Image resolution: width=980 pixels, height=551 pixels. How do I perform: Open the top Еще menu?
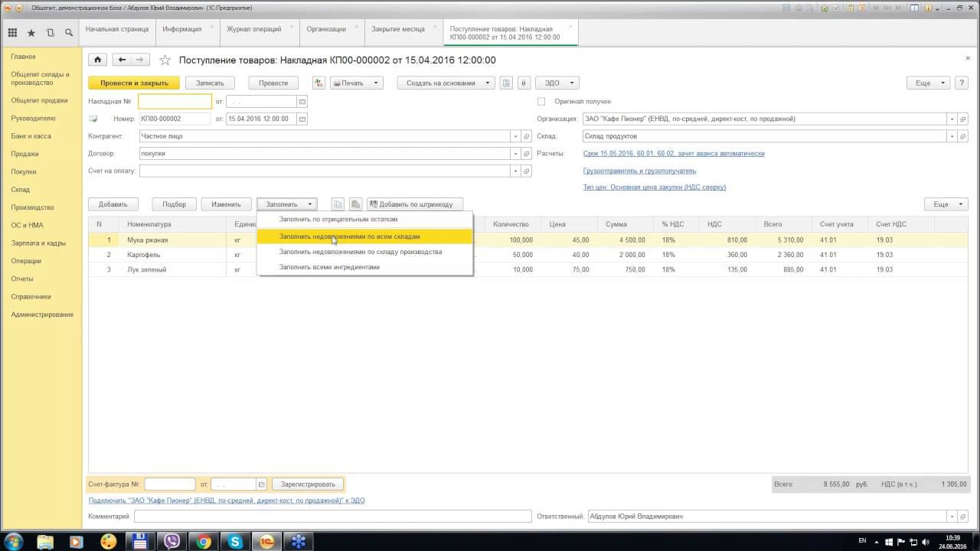coord(928,83)
